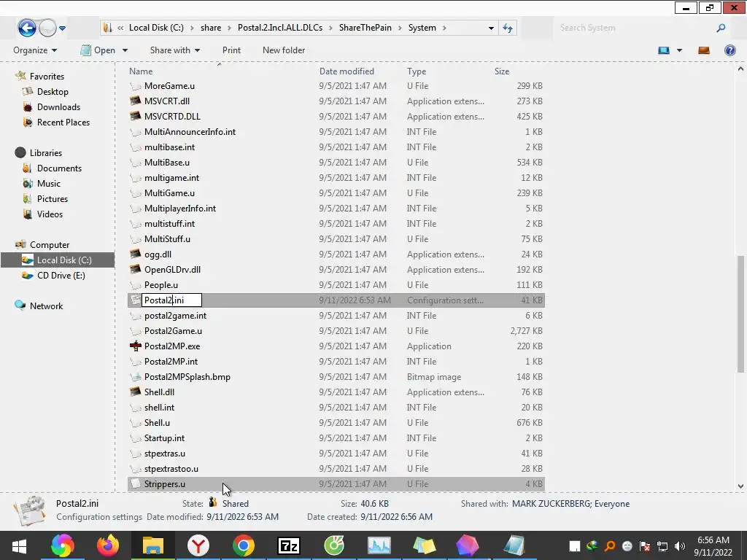
Task: Toggle the preview pane icon
Action: (x=704, y=50)
